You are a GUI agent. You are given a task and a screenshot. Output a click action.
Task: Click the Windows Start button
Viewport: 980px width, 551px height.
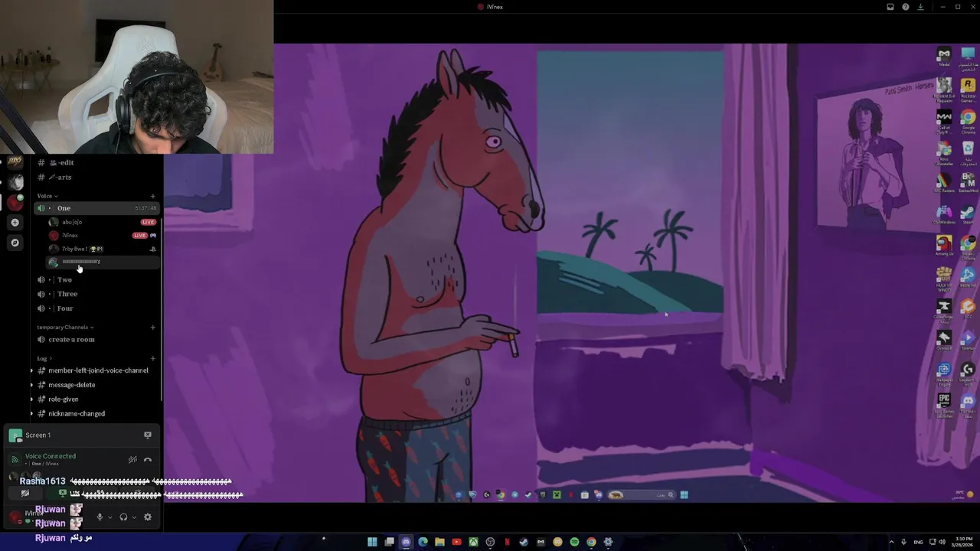tap(372, 542)
